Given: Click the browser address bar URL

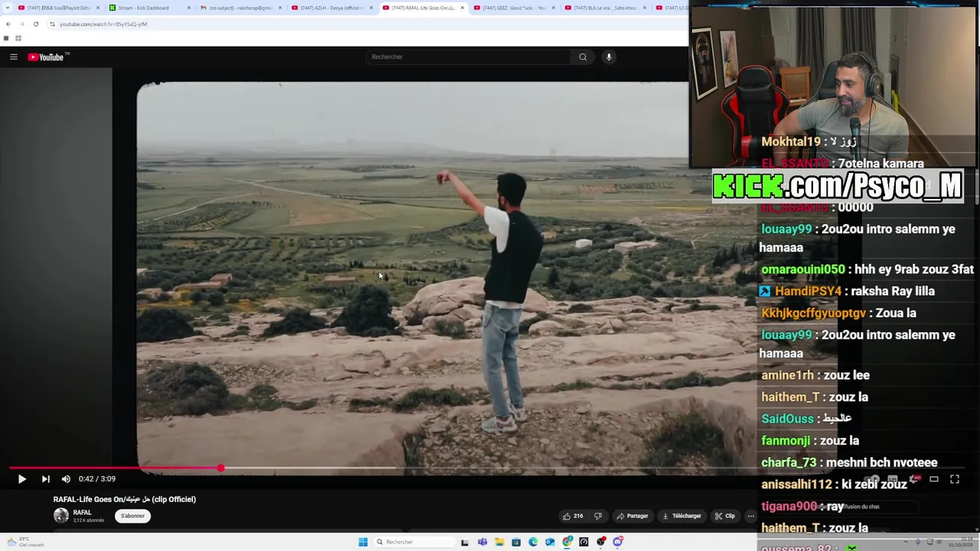Looking at the screenshot, I should tap(103, 24).
